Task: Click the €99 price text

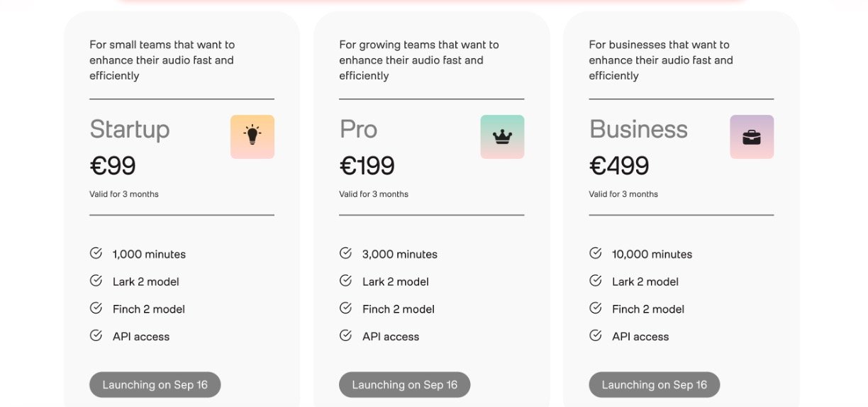Action: coord(113,165)
